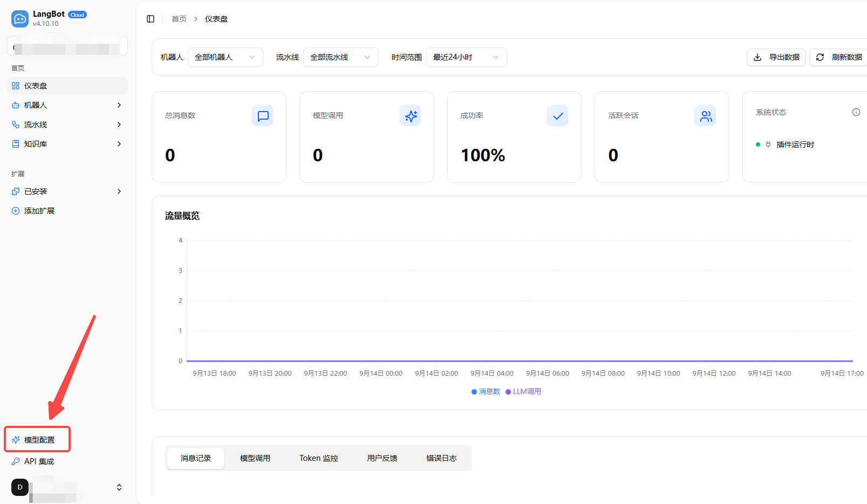The width and height of the screenshot is (867, 504).
Task: Click the 流水线 sidebar workflow icon
Action: click(x=16, y=125)
